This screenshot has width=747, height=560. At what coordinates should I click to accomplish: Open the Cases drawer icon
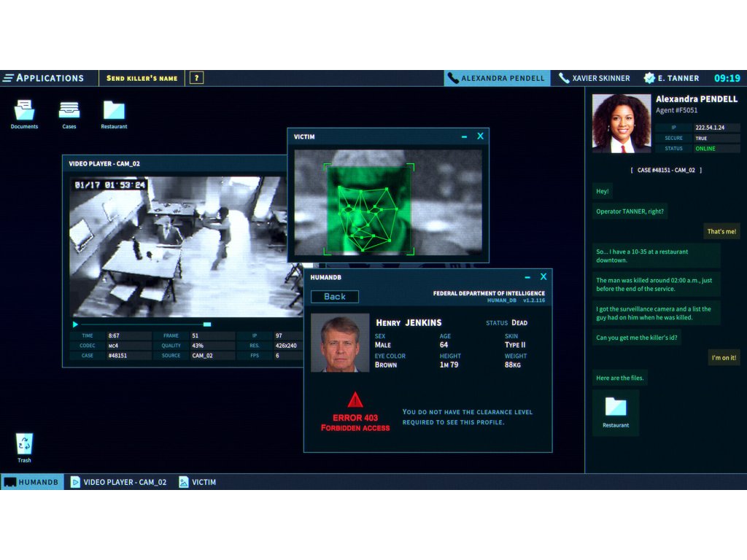pyautogui.click(x=69, y=114)
